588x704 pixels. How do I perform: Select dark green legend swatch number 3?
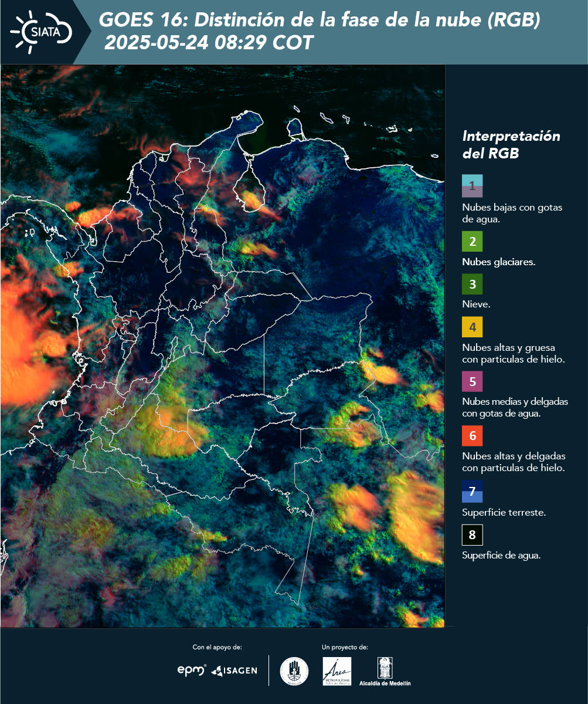pyautogui.click(x=472, y=284)
